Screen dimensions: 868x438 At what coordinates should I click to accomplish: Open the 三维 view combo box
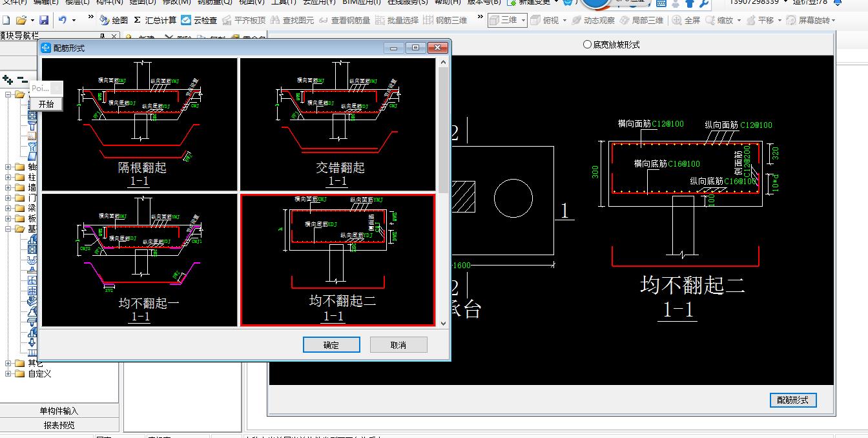tap(507, 20)
